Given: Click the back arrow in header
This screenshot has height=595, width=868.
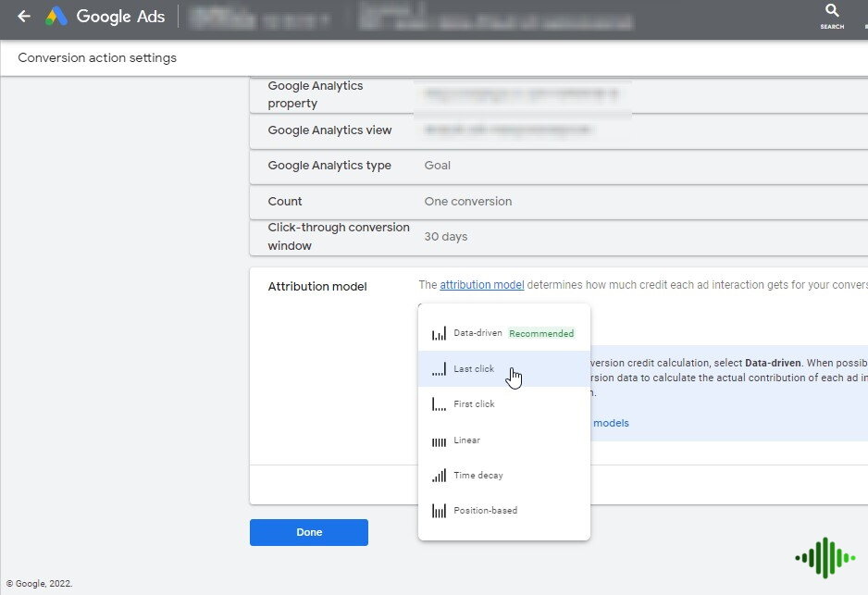Looking at the screenshot, I should (23, 17).
